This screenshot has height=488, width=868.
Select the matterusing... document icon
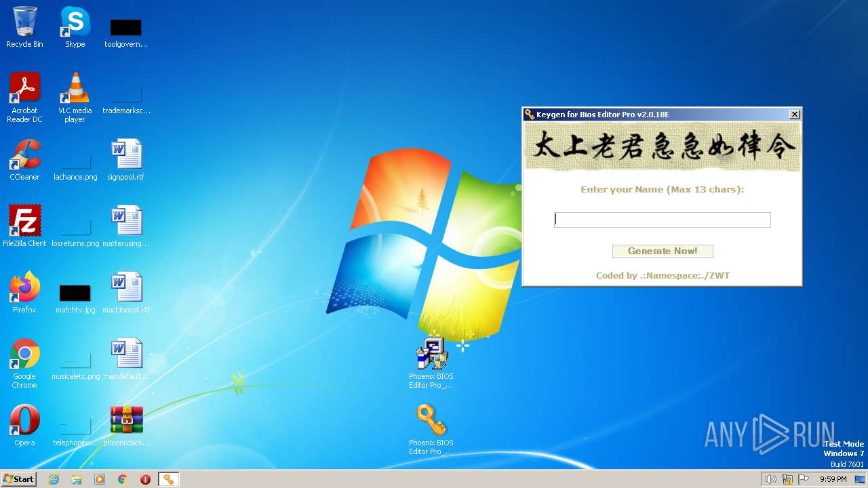point(126,226)
